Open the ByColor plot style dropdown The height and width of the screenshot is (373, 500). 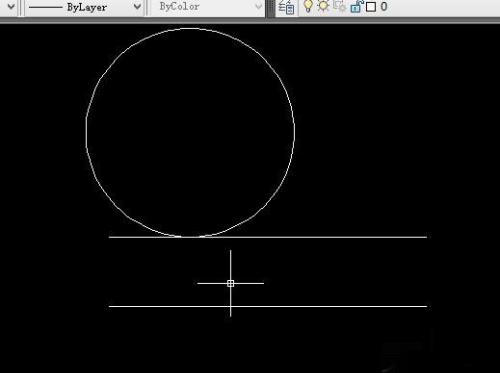pyautogui.click(x=207, y=7)
